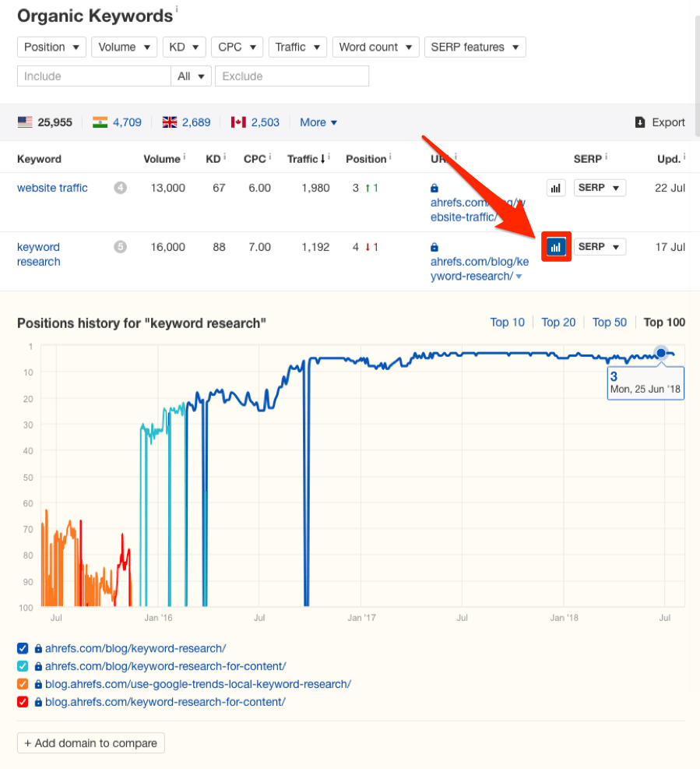
Task: Click the CPC column info icon
Action: point(269,156)
